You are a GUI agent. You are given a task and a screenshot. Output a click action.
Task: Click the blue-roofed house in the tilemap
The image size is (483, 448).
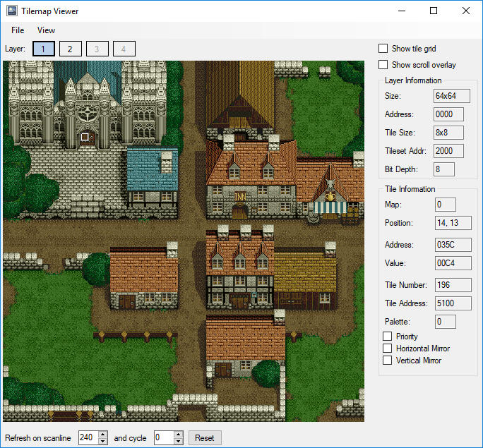pyautogui.click(x=152, y=178)
